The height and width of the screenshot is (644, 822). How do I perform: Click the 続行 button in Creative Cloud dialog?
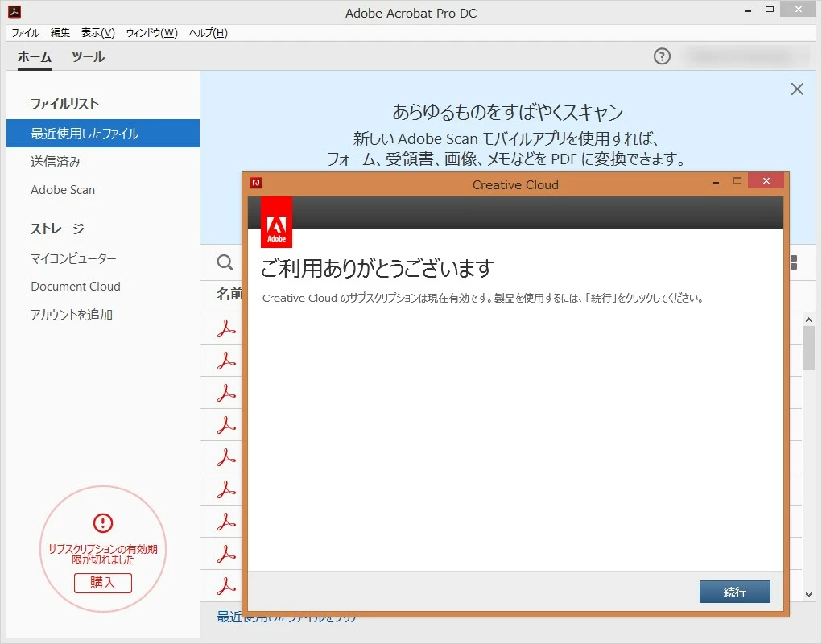(x=734, y=592)
